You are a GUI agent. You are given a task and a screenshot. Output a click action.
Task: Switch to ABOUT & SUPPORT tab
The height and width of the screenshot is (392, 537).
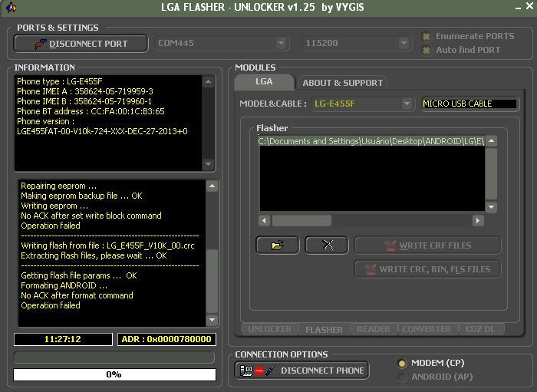click(x=342, y=83)
